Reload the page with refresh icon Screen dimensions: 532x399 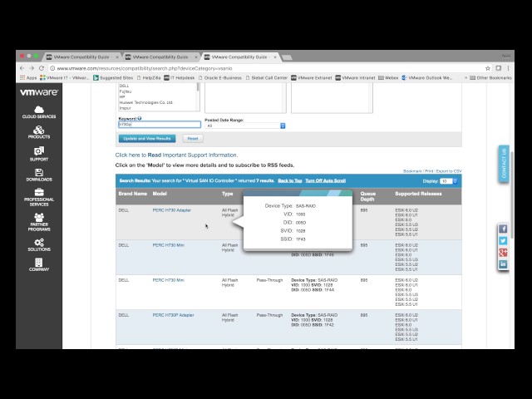tap(42, 68)
